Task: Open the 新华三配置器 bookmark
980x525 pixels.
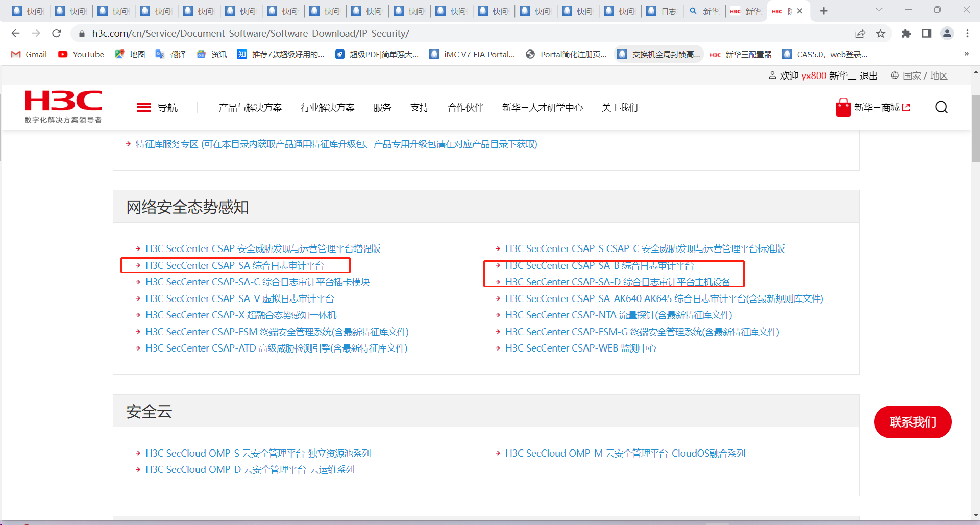Action: click(741, 54)
